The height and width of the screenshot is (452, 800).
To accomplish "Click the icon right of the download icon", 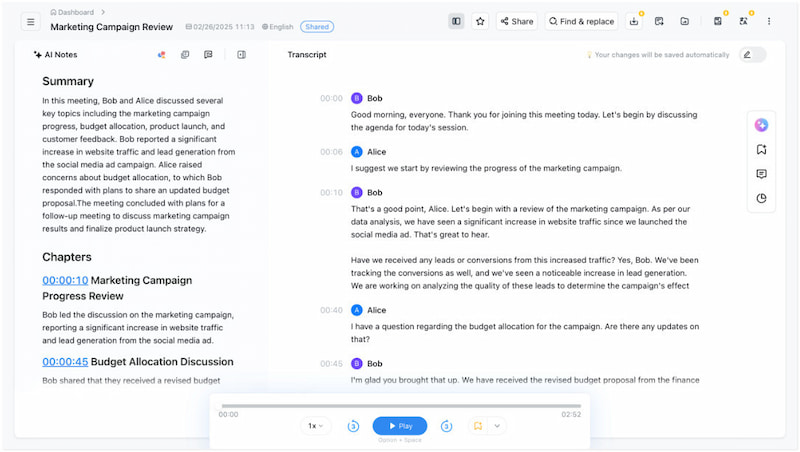I will point(659,21).
